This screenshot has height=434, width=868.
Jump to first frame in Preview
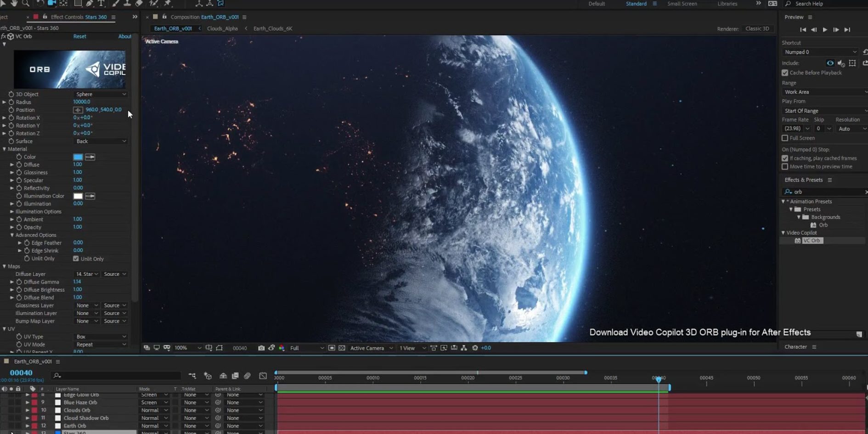[x=803, y=29]
